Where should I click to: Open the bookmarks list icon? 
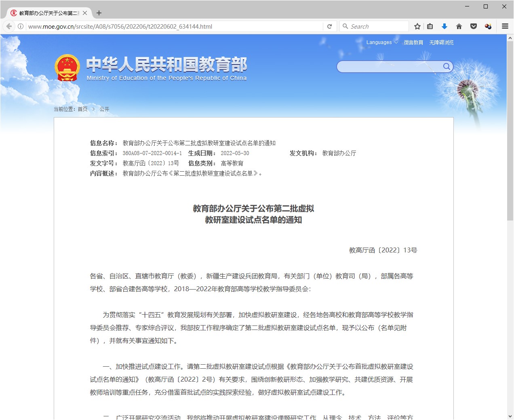click(x=430, y=26)
